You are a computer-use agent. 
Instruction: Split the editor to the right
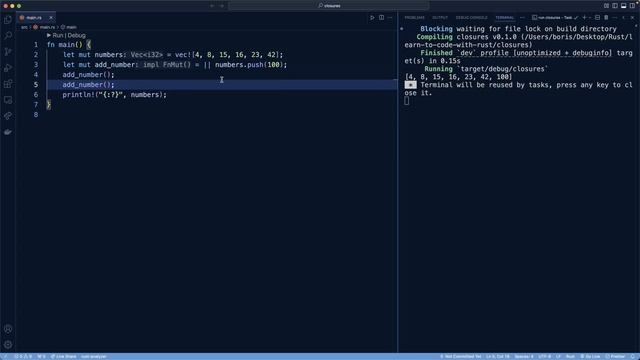click(381, 18)
